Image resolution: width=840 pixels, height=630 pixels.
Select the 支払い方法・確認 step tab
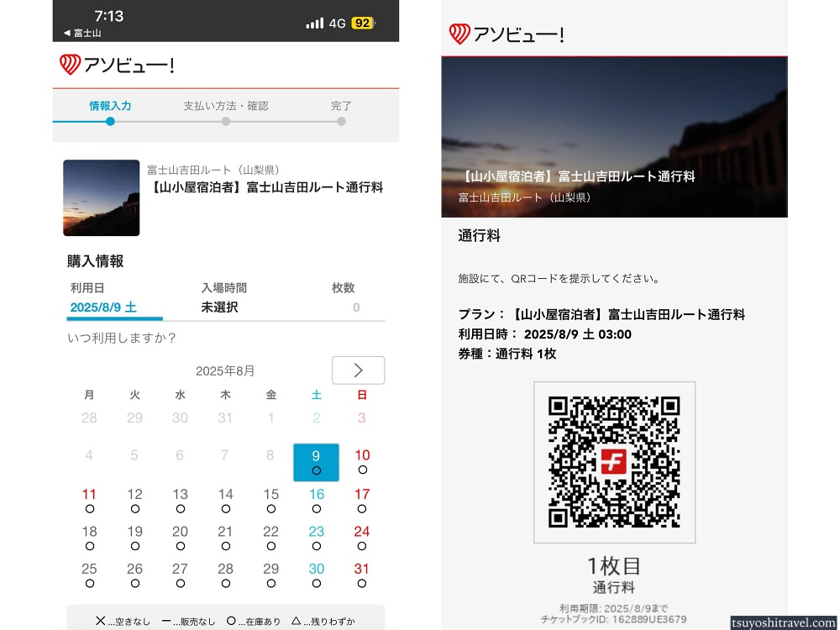226,107
